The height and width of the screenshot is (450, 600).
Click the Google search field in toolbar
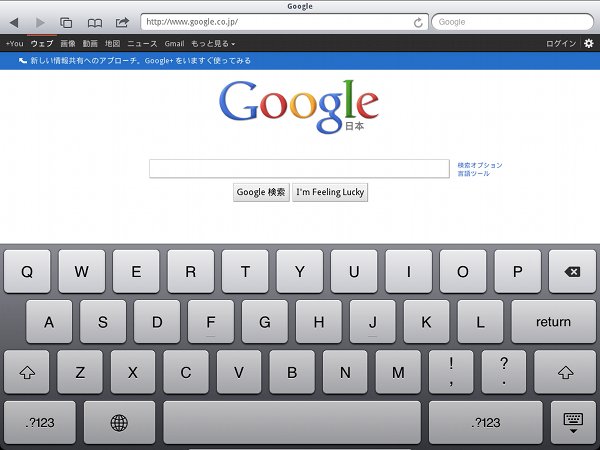tap(512, 22)
